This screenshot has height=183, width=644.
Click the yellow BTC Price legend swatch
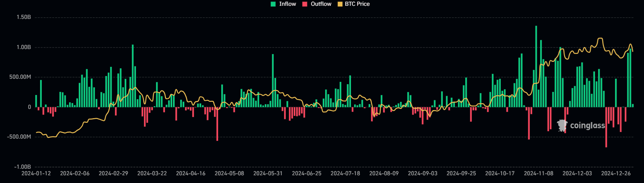340,4
